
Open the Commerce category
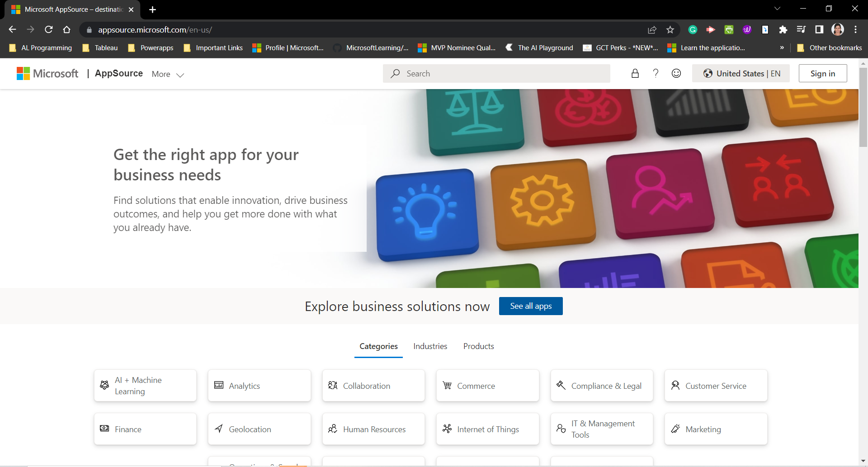(x=488, y=386)
